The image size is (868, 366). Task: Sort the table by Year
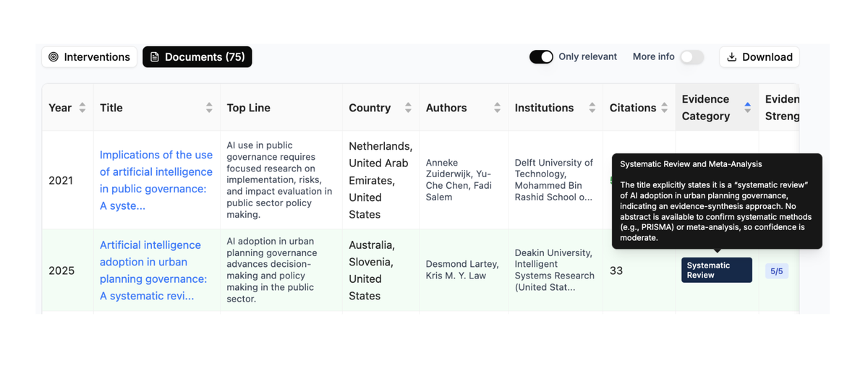[x=82, y=108]
